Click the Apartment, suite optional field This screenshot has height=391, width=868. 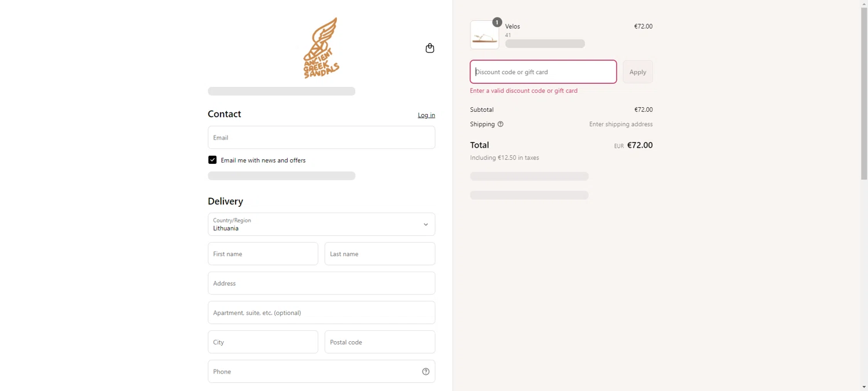(321, 313)
